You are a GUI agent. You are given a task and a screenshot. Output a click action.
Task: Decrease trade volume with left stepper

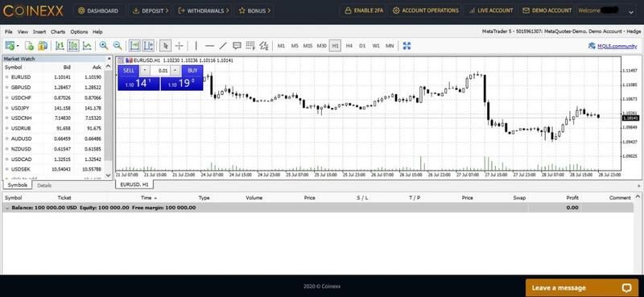coord(145,71)
